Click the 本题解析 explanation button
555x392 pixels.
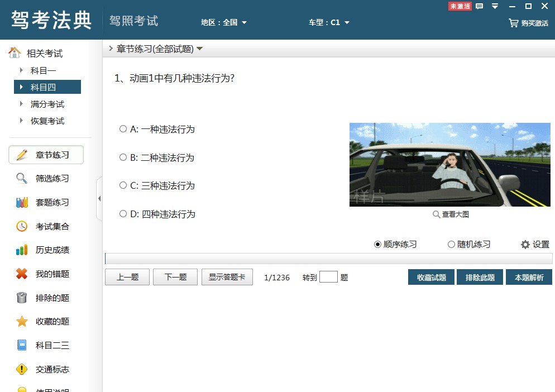529,278
